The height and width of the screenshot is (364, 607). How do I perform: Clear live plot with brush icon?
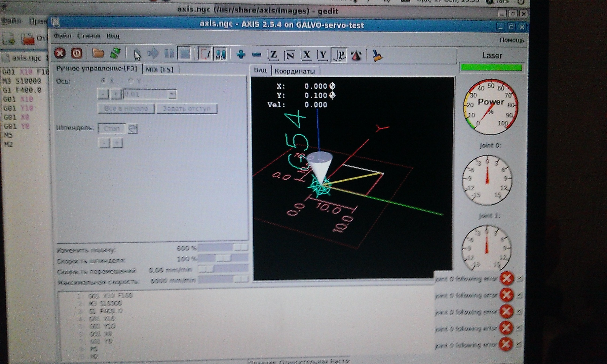tap(378, 55)
